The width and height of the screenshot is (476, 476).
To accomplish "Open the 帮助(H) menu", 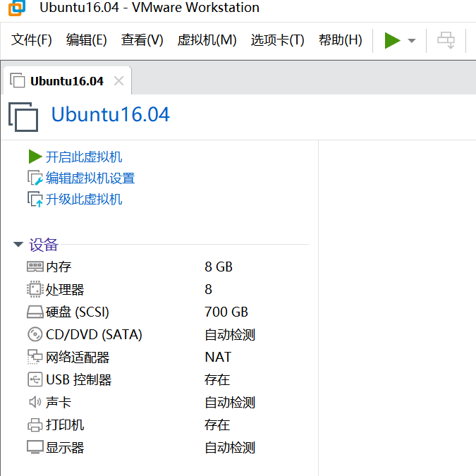I will click(x=341, y=40).
